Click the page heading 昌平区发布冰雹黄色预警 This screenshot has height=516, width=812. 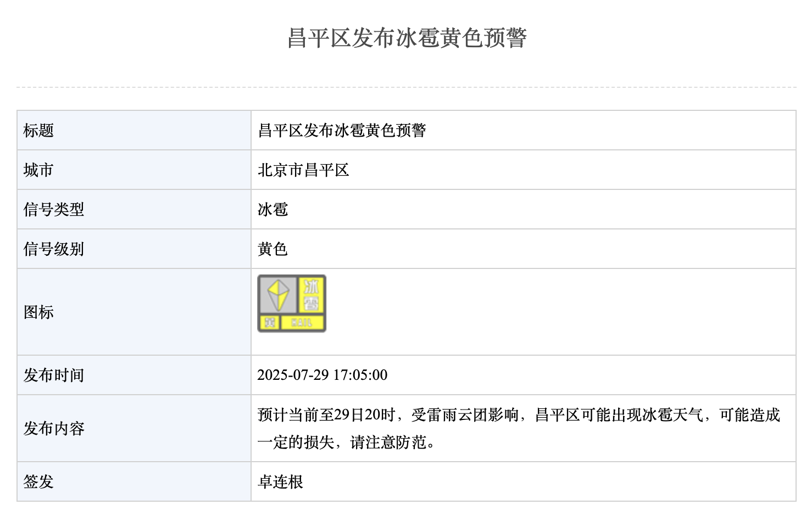[407, 38]
